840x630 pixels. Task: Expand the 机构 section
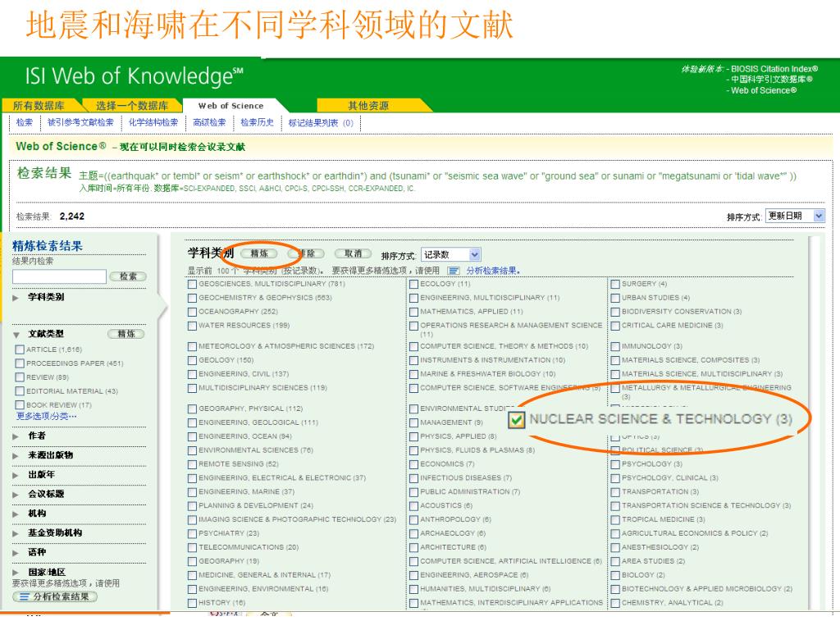pyautogui.click(x=16, y=514)
